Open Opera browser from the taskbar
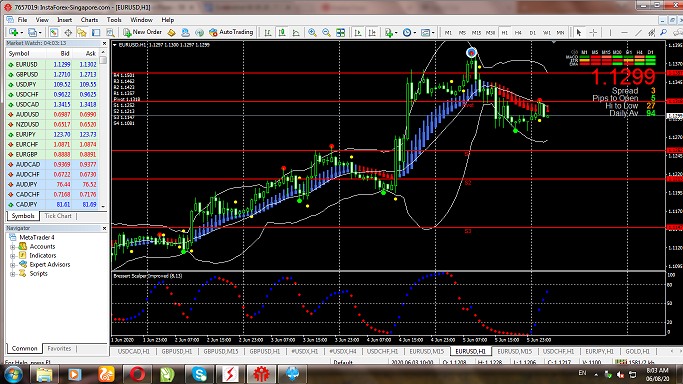This screenshot has height=384, width=683. pos(137,374)
